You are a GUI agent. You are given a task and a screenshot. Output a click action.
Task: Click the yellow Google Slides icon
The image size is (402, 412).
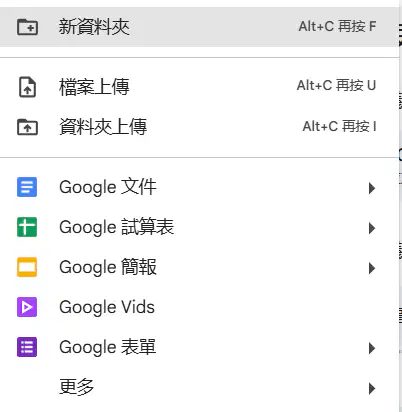click(27, 267)
